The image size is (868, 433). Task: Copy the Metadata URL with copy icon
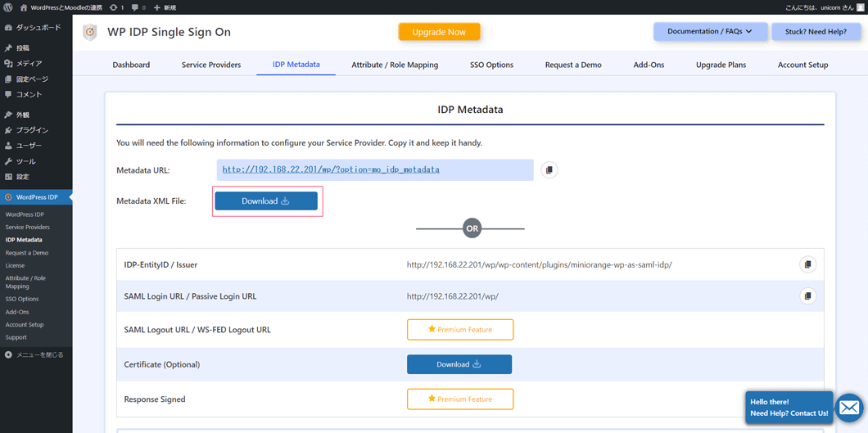point(549,169)
